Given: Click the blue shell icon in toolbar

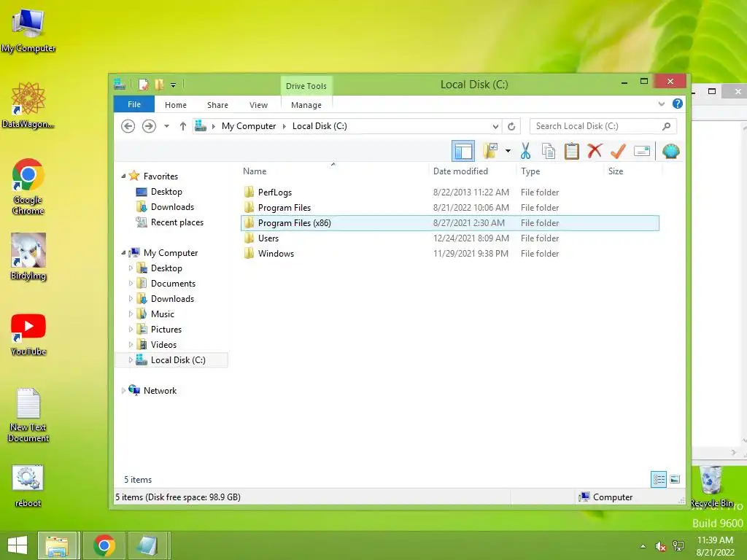Looking at the screenshot, I should (x=671, y=152).
